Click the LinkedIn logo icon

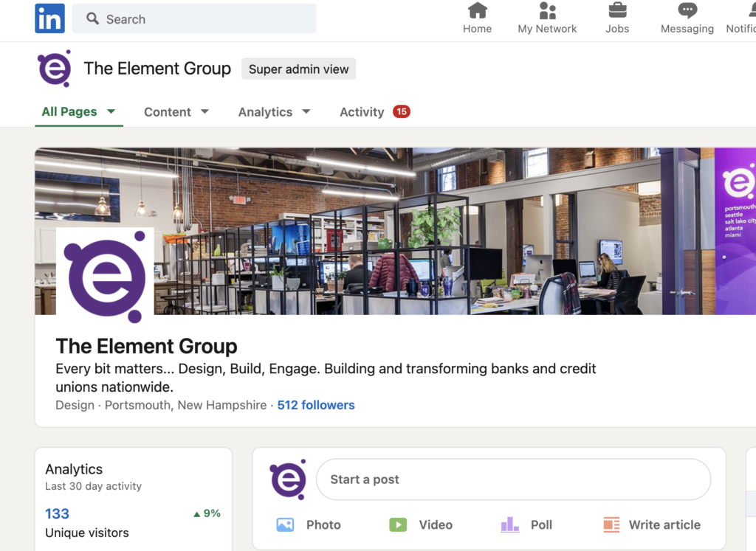point(49,18)
